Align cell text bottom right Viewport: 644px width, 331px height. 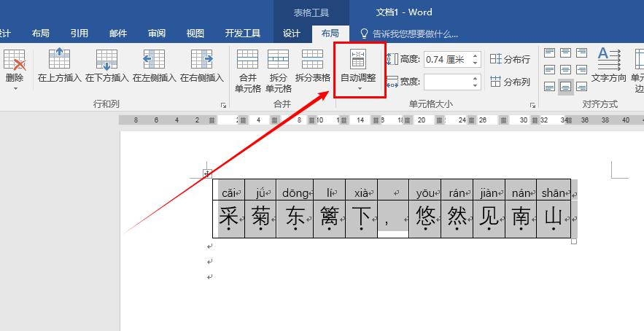pyautogui.click(x=581, y=87)
